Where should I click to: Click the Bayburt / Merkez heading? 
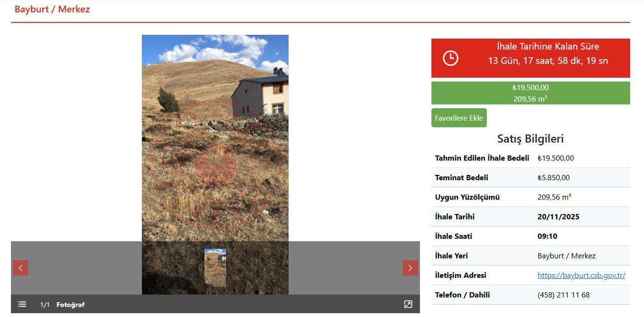(x=52, y=9)
